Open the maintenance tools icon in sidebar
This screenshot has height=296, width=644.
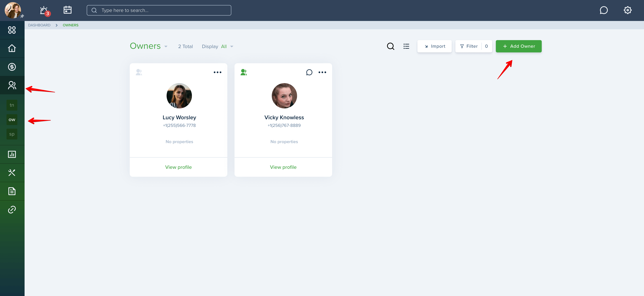pyautogui.click(x=12, y=173)
